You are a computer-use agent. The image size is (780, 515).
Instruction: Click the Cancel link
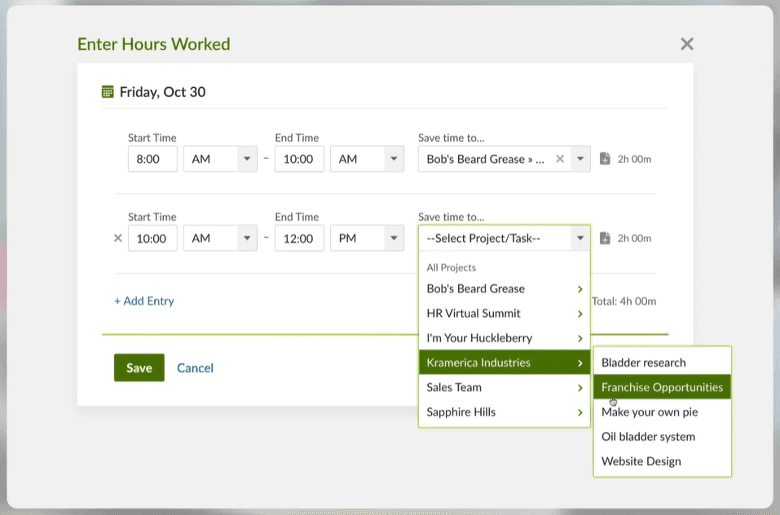[195, 368]
